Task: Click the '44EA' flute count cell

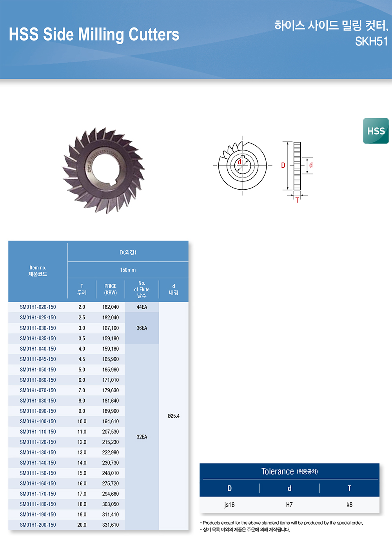Action: click(x=142, y=307)
